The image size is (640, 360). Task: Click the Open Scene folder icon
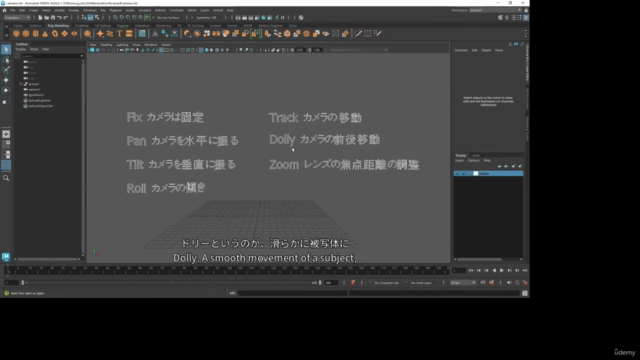point(47,18)
